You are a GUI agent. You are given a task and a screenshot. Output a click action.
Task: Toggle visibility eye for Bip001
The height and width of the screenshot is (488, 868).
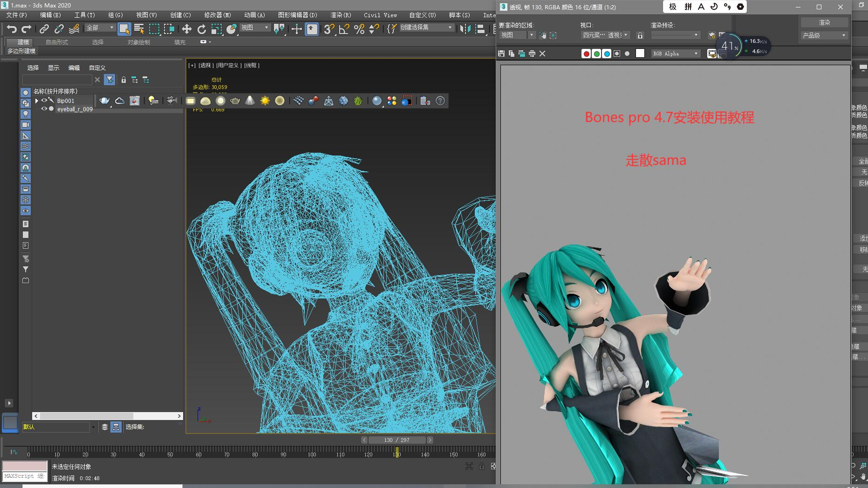[44, 100]
